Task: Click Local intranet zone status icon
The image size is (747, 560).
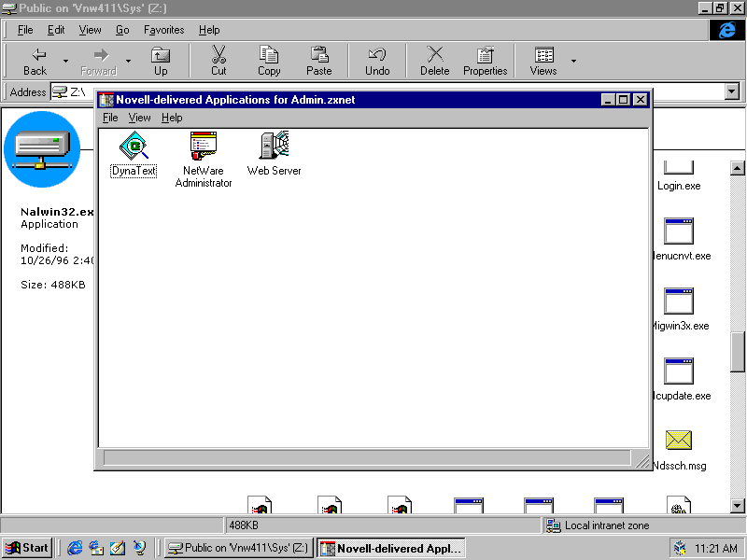Action: click(553, 525)
